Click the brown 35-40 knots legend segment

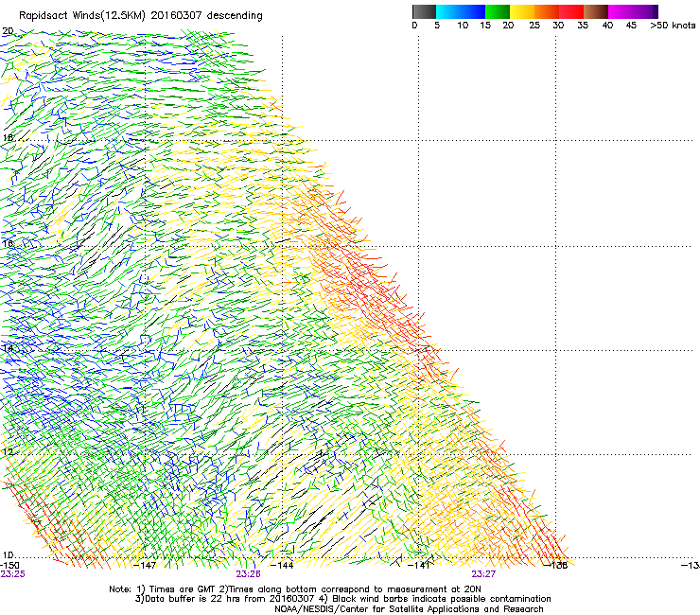[x=596, y=11]
